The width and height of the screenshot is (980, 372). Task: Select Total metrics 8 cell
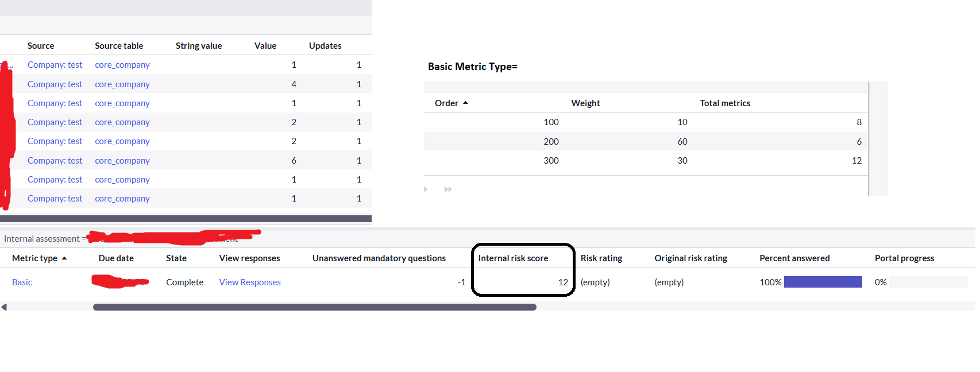pos(859,122)
